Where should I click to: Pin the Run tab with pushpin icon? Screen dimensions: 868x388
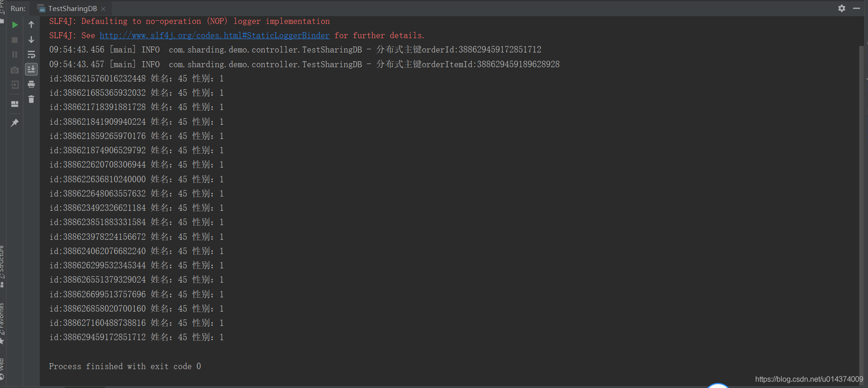click(15, 123)
